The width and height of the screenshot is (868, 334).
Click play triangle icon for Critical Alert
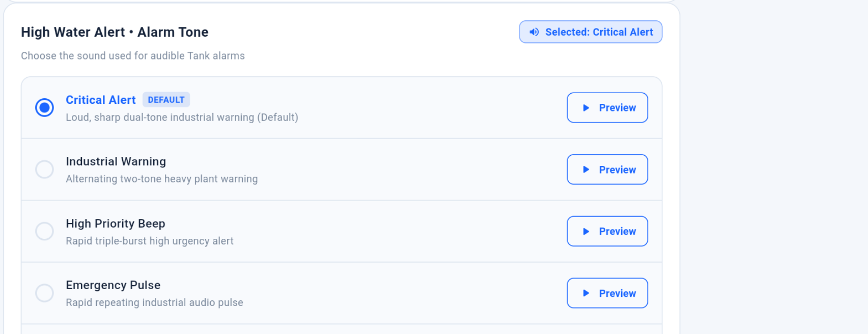pyautogui.click(x=586, y=108)
